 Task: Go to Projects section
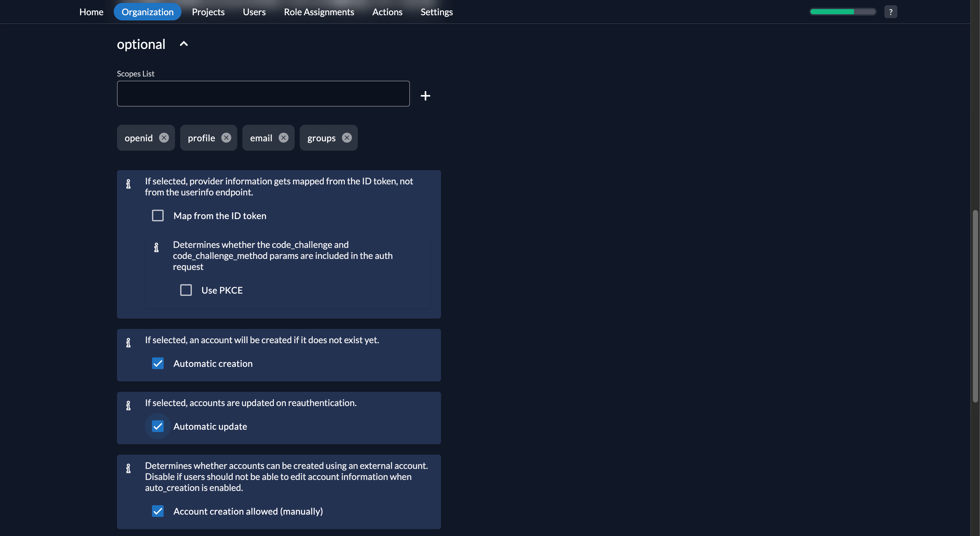click(x=208, y=12)
